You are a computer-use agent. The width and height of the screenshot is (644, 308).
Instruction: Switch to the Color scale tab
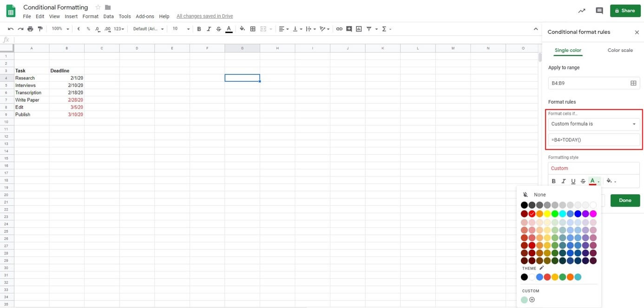pyautogui.click(x=620, y=50)
